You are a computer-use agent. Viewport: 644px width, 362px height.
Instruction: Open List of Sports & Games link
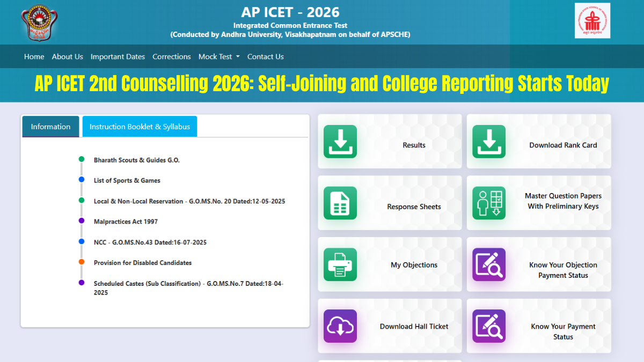(x=127, y=181)
